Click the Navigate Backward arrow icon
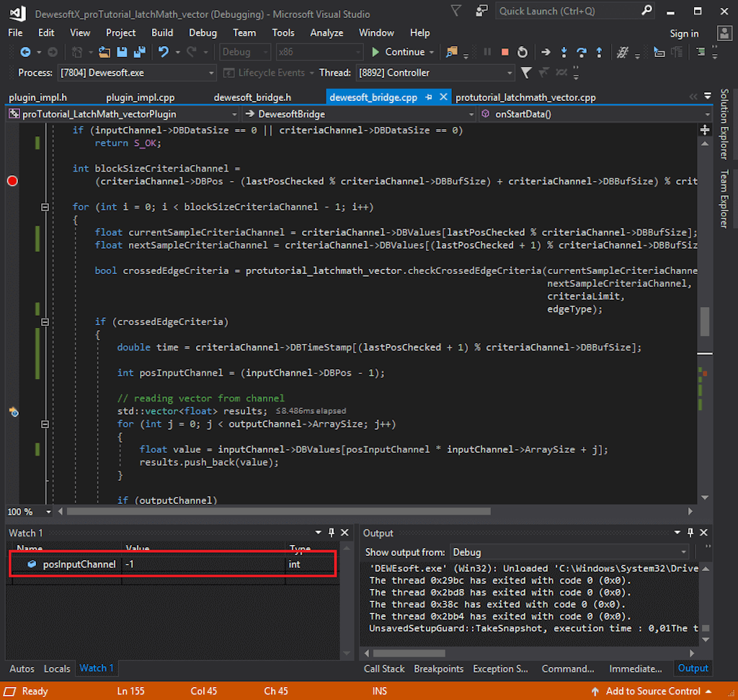This screenshot has width=738, height=700. (25, 52)
